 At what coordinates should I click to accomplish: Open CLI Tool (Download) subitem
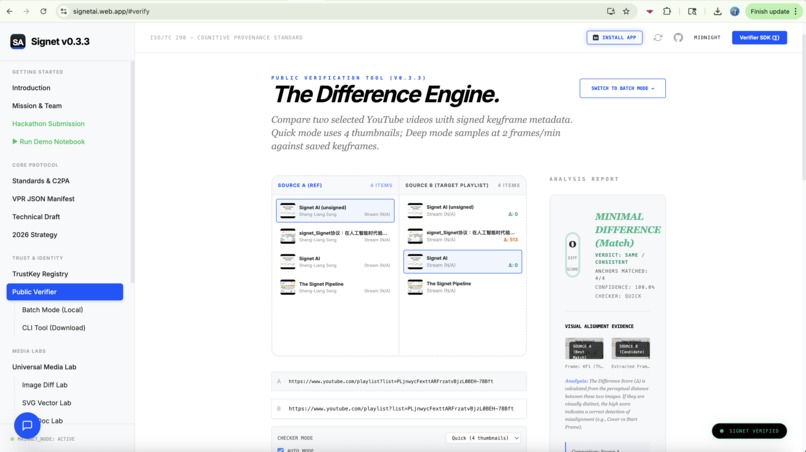(53, 328)
